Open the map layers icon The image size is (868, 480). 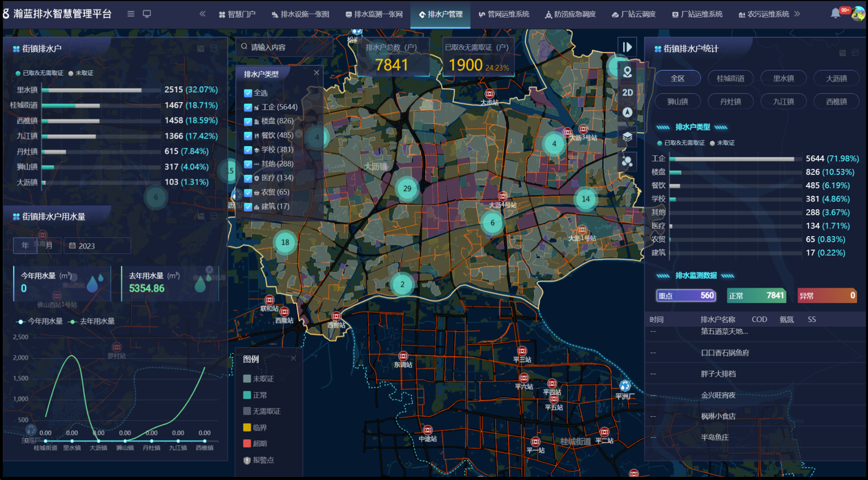[x=627, y=137]
